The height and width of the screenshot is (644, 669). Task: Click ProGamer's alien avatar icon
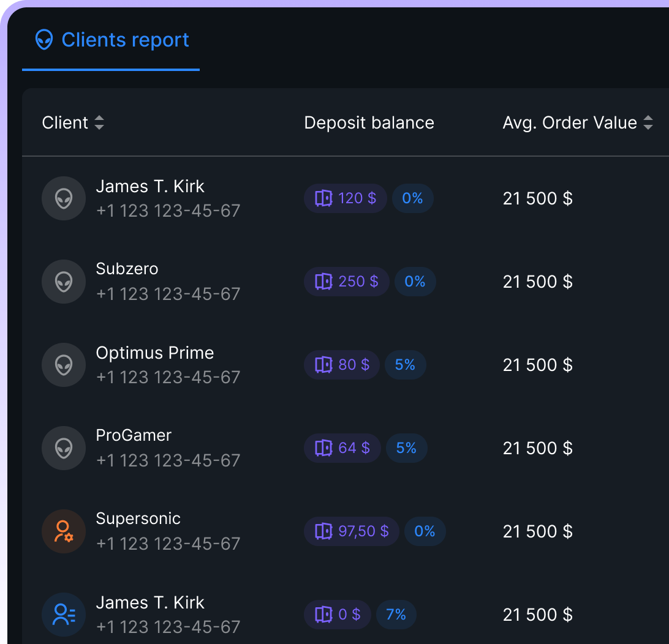click(64, 448)
